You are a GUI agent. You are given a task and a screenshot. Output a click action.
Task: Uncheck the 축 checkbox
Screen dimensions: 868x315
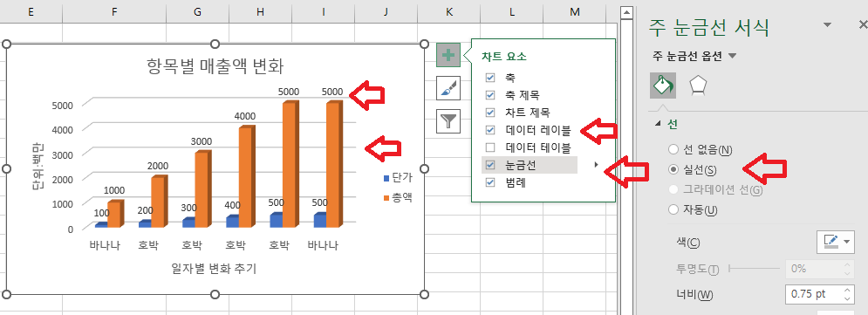tap(490, 77)
